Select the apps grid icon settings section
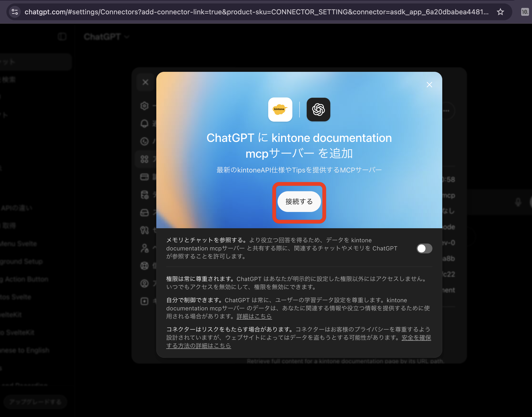The image size is (532, 417). tap(144, 159)
